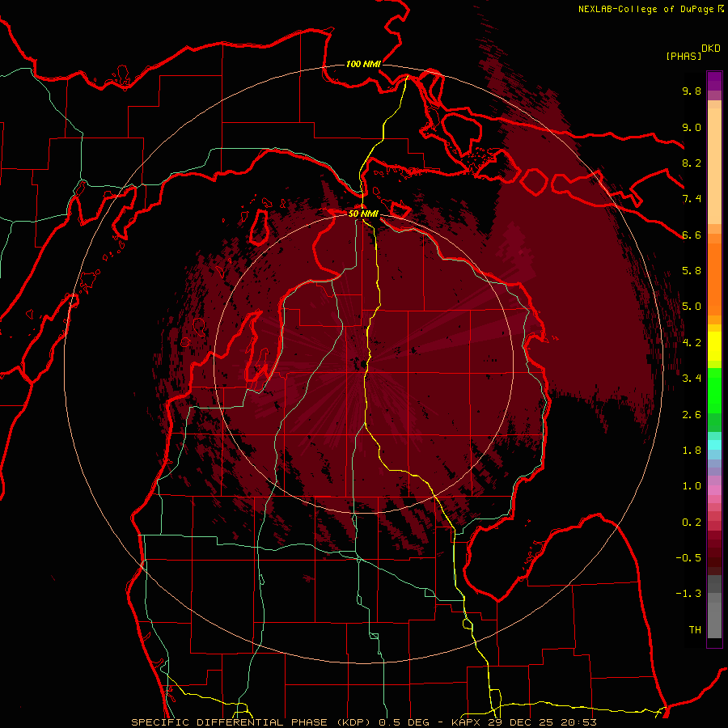Click the NEXLAB-College of DuPage credit text
Image resolution: width=728 pixels, height=728 pixels.
647,9
